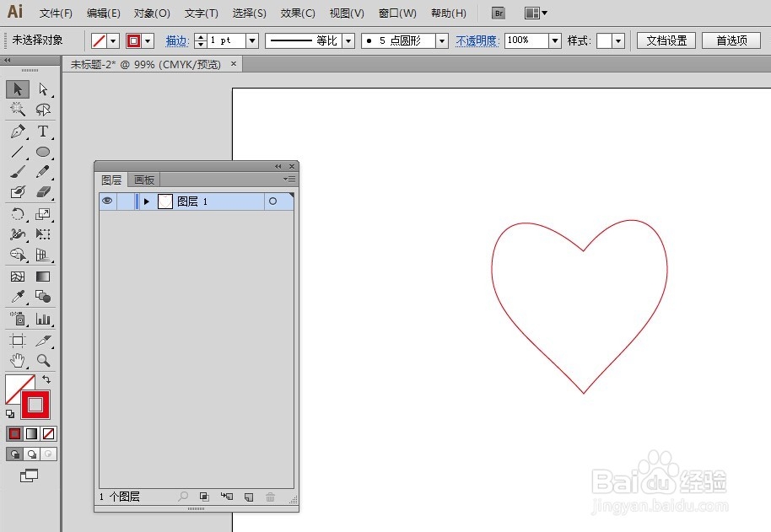Open the 编辑(E) menu
The image size is (771, 532).
tap(103, 13)
